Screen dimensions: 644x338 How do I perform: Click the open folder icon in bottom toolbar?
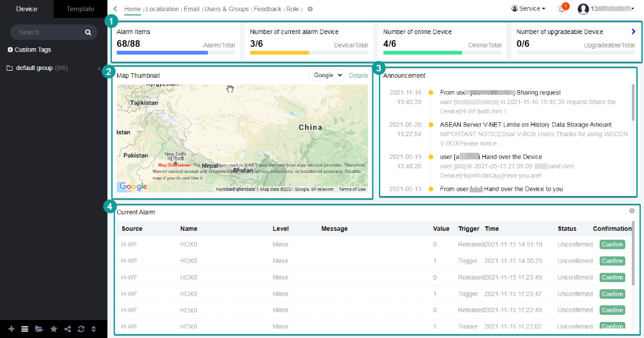(x=39, y=329)
